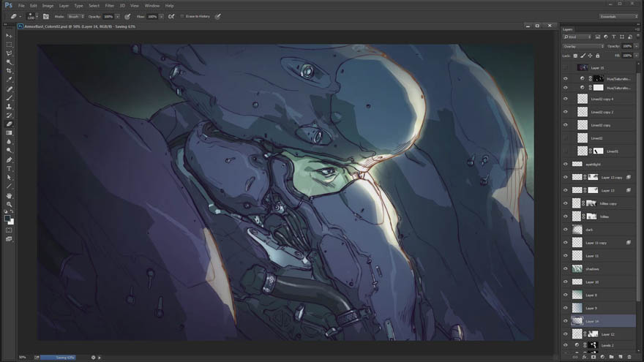The image size is (644, 362).
Task: Click the Delete layer trash icon
Action: 629,357
